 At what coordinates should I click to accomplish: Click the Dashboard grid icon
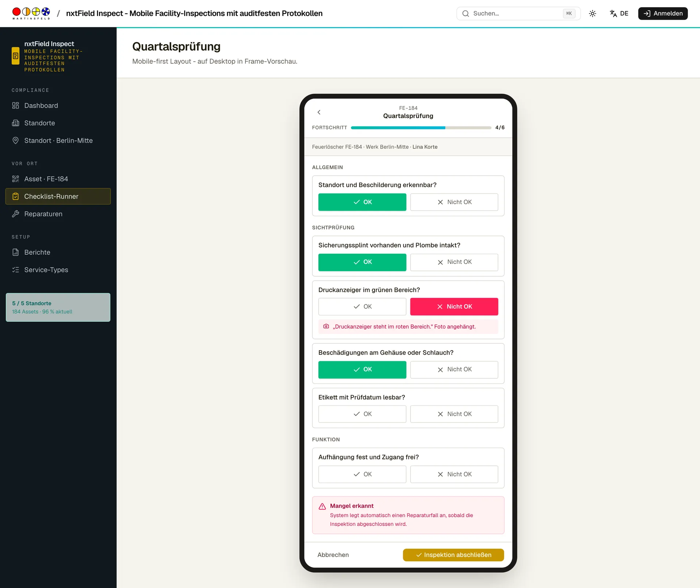tap(15, 106)
